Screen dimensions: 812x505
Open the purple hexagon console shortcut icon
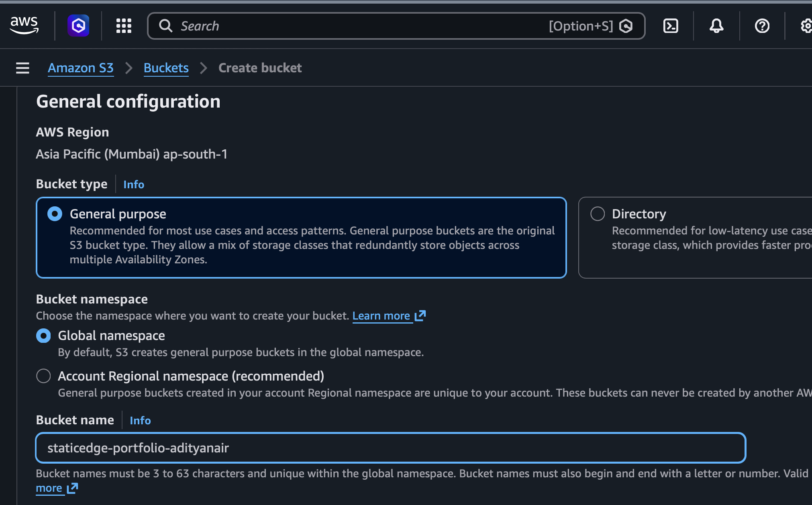click(78, 26)
